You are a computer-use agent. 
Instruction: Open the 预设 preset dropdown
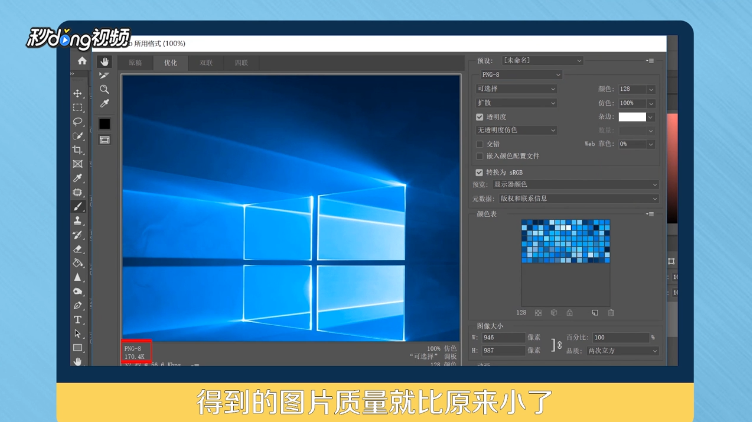[x=542, y=60]
